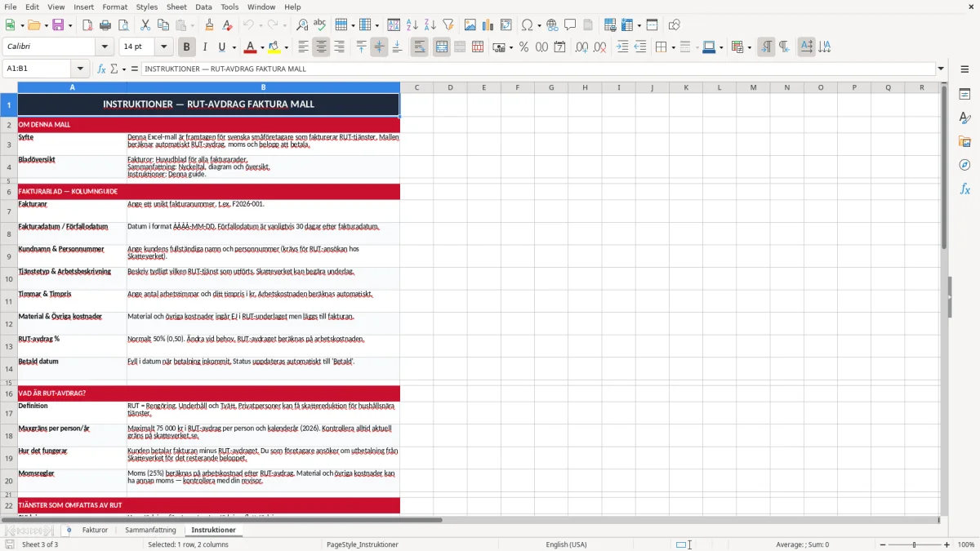This screenshot has width=980, height=551.
Task: Click the Print icon
Action: [x=105, y=25]
